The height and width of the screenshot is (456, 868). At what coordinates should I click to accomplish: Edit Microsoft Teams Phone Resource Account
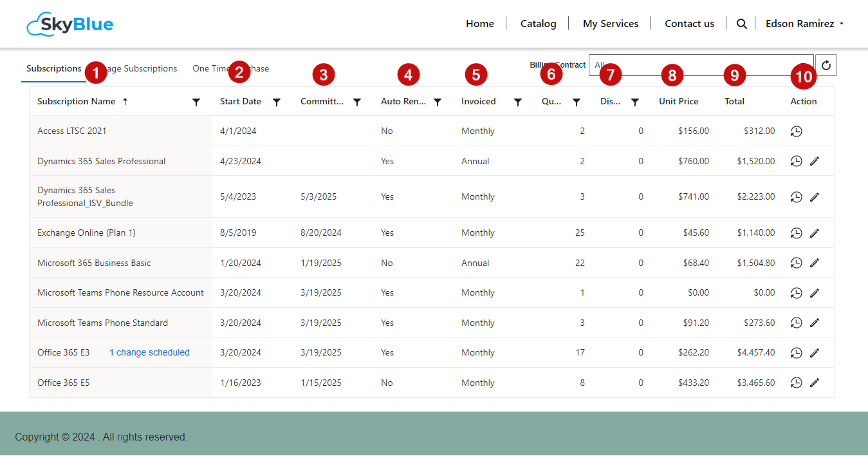click(815, 293)
